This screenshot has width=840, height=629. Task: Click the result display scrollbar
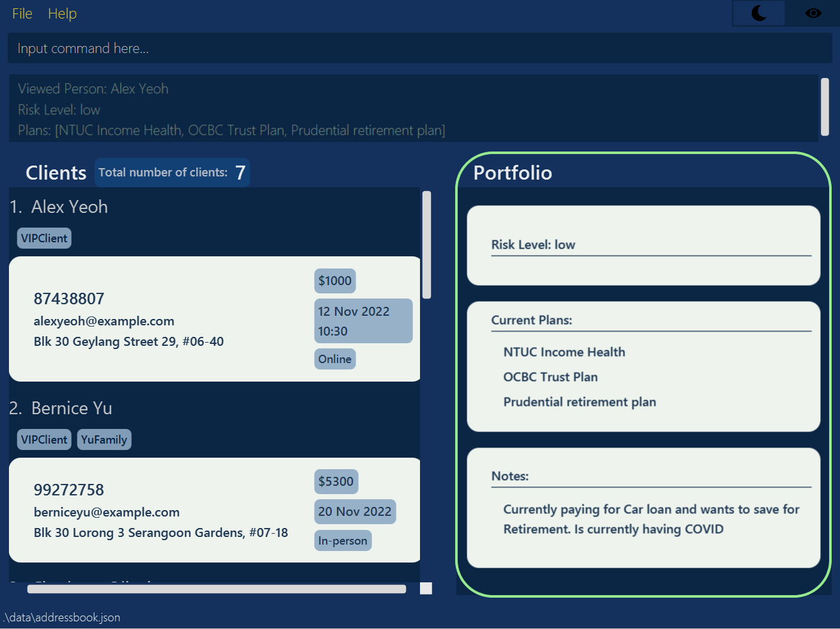pos(825,107)
